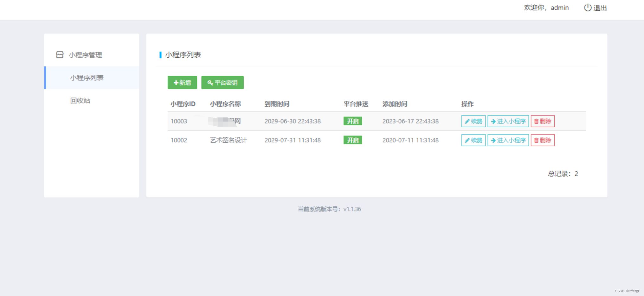Click the admin username in the header
This screenshot has height=296, width=644.
tap(560, 8)
